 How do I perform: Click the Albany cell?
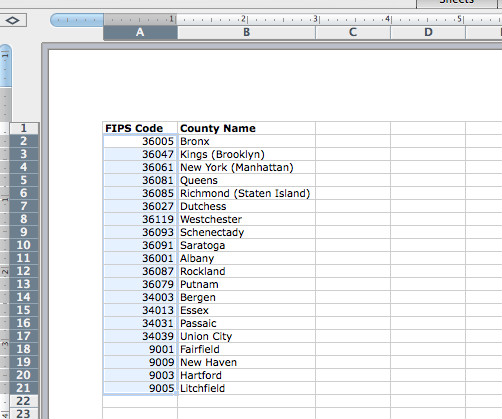246,258
